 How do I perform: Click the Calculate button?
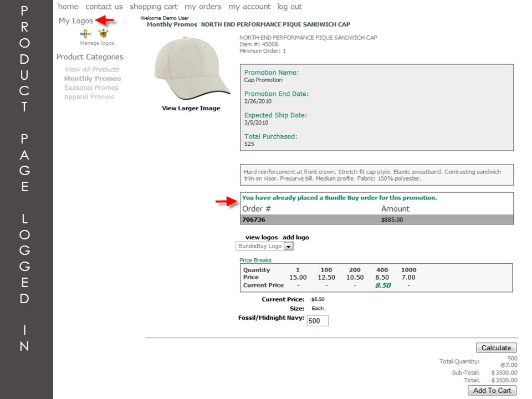pyautogui.click(x=496, y=348)
